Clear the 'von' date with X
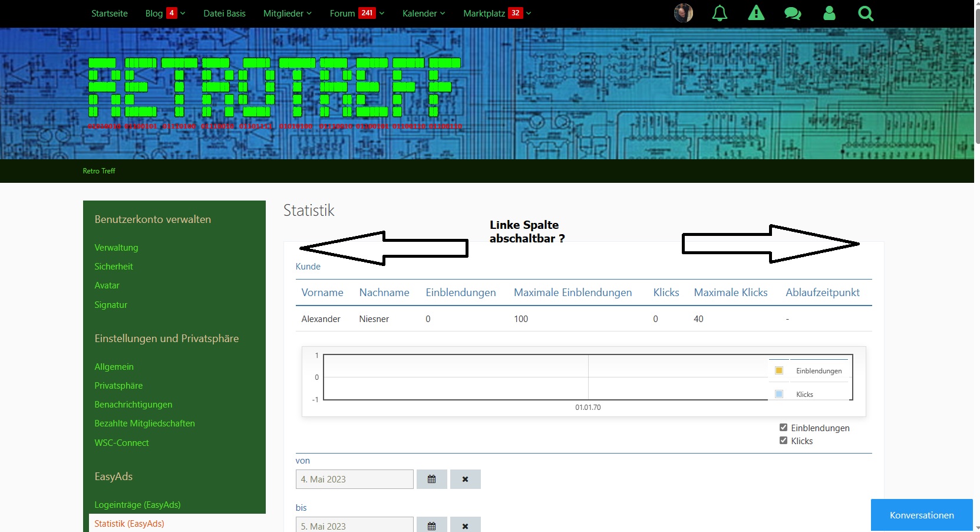Viewport: 980px width, 532px height. [465, 479]
